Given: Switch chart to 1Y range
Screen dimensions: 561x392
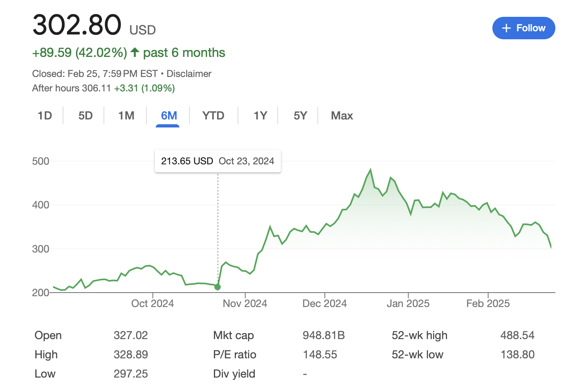Looking at the screenshot, I should click(x=260, y=115).
